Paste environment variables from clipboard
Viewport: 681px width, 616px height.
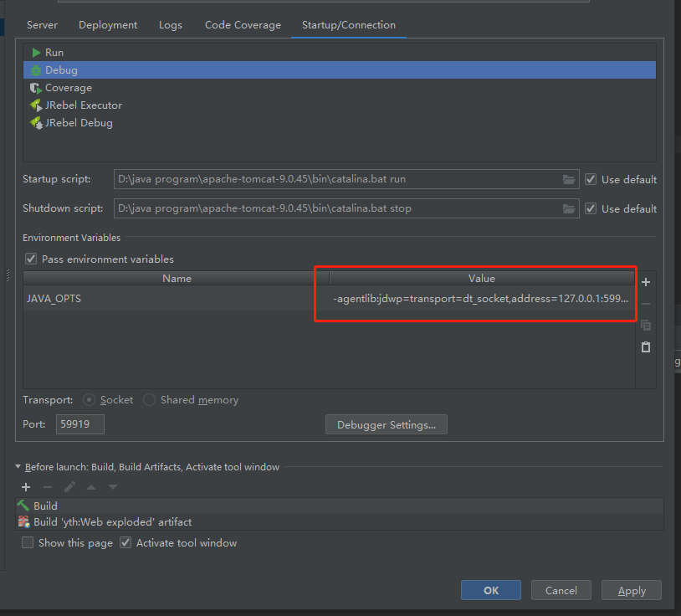tap(645, 346)
